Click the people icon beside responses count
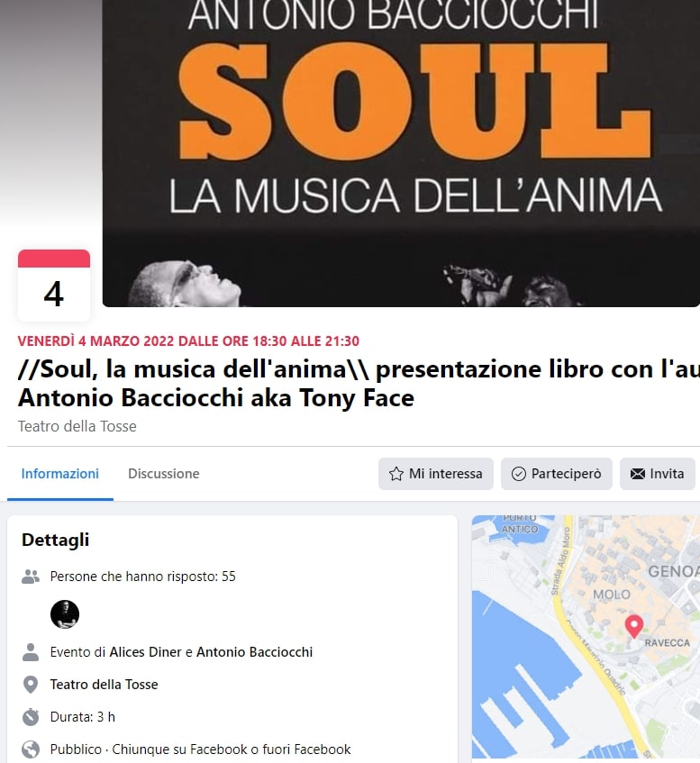Viewport: 700px width, 763px height. pyautogui.click(x=31, y=577)
